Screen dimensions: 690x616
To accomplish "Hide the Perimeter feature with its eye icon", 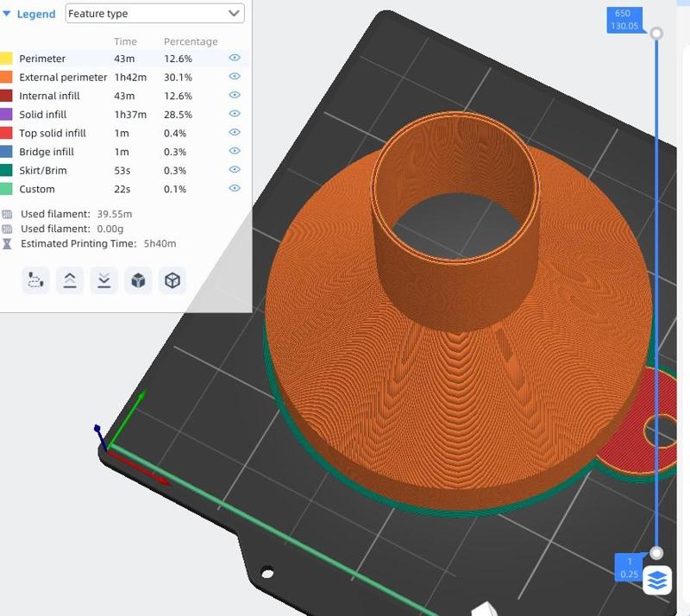I will tap(234, 58).
